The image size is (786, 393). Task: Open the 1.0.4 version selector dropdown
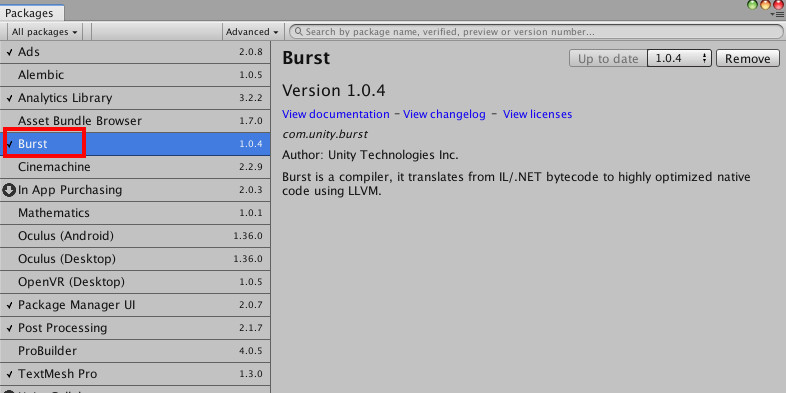coord(680,58)
